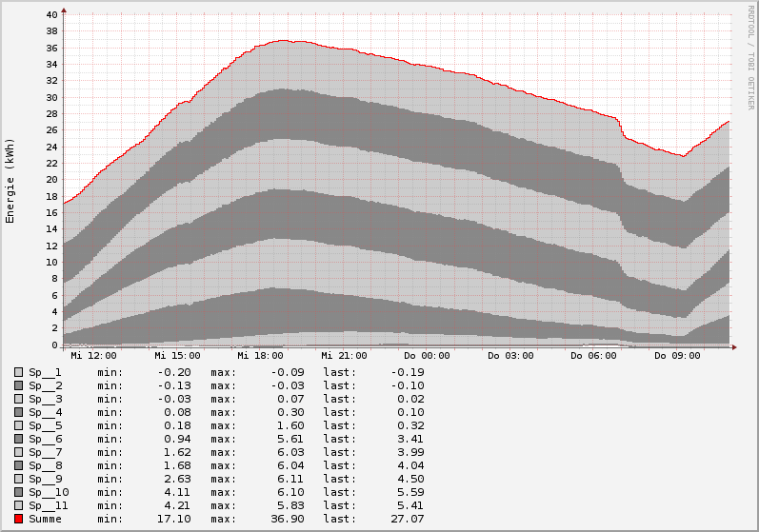Click the 'Mi 18:00' time axis label

pyautogui.click(x=261, y=355)
